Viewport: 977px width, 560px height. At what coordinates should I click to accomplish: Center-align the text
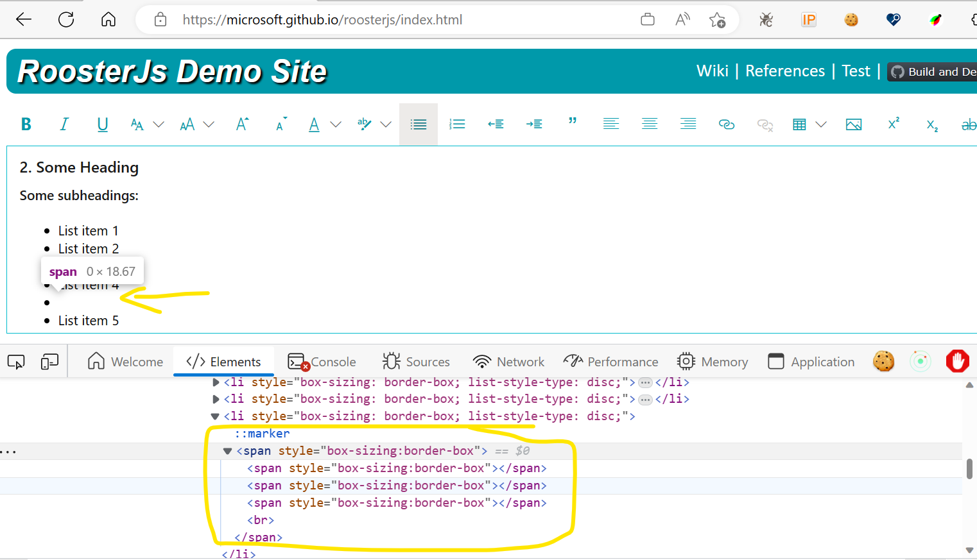click(x=650, y=124)
